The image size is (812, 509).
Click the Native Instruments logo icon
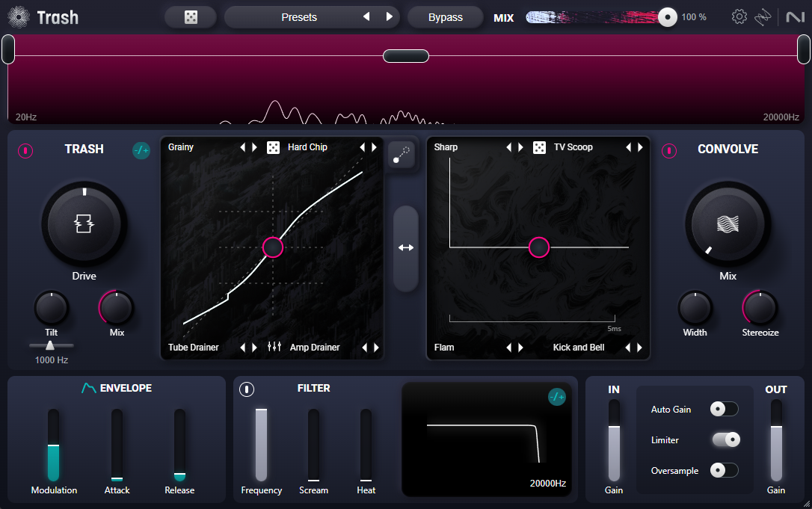click(790, 17)
